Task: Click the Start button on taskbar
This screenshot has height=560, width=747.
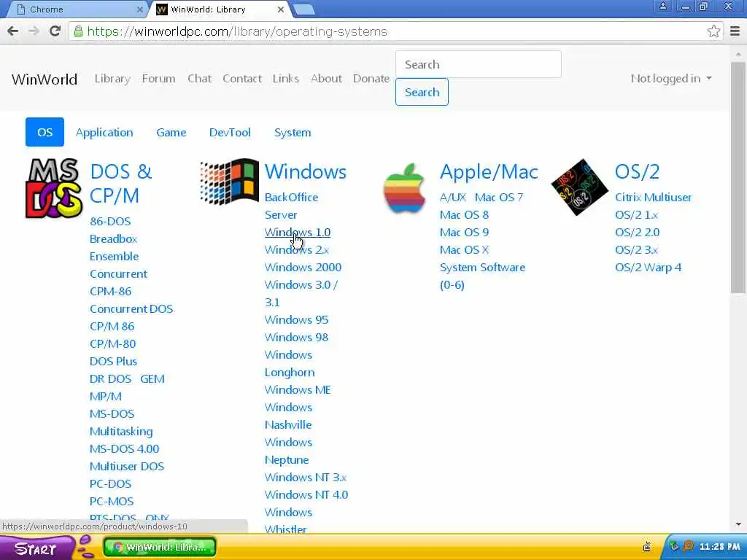Action: tap(36, 548)
